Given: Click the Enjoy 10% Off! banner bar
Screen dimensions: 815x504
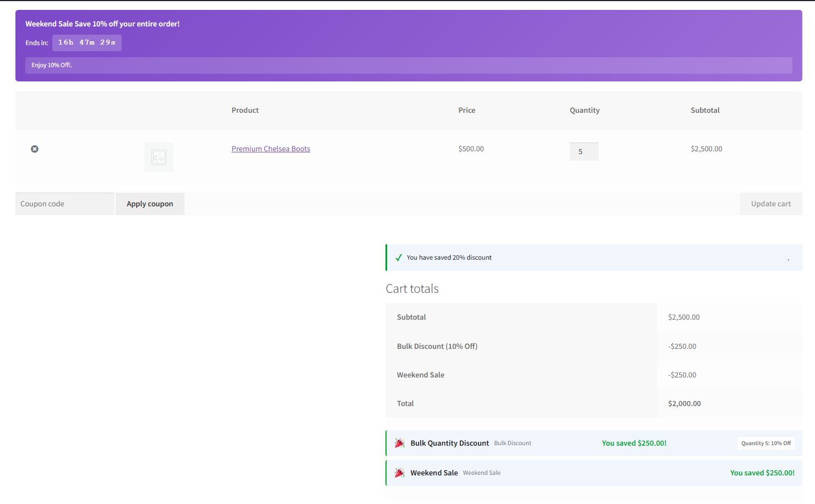Looking at the screenshot, I should pos(409,65).
